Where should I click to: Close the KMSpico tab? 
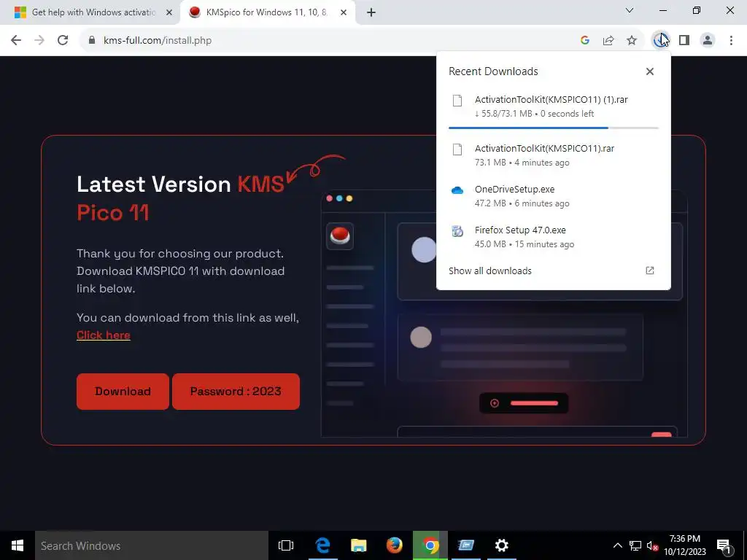(344, 13)
